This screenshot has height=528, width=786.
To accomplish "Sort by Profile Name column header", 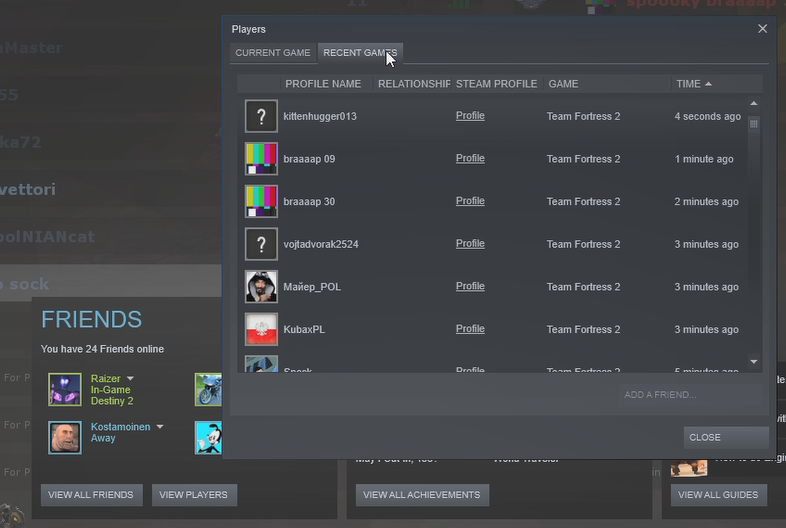I will (x=323, y=84).
